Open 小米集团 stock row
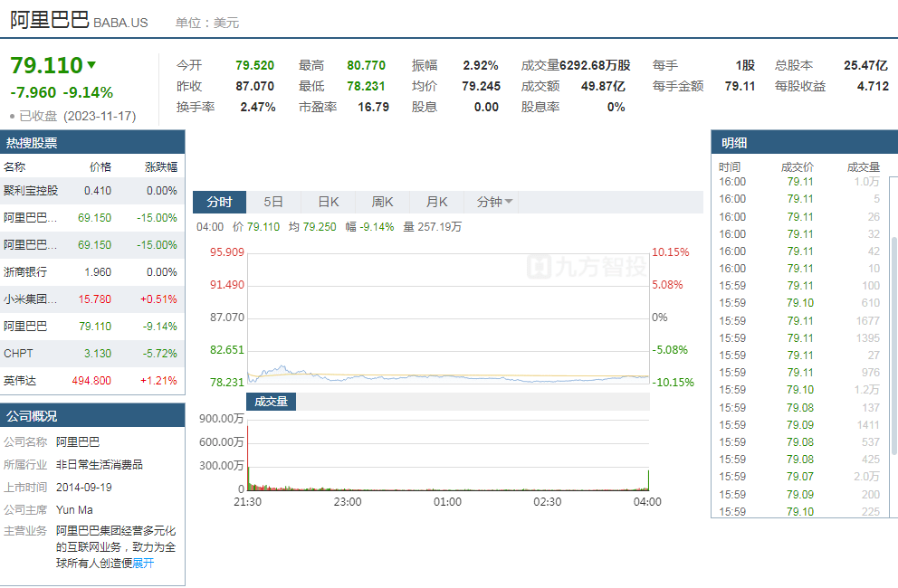The width and height of the screenshot is (898, 588). (x=31, y=299)
